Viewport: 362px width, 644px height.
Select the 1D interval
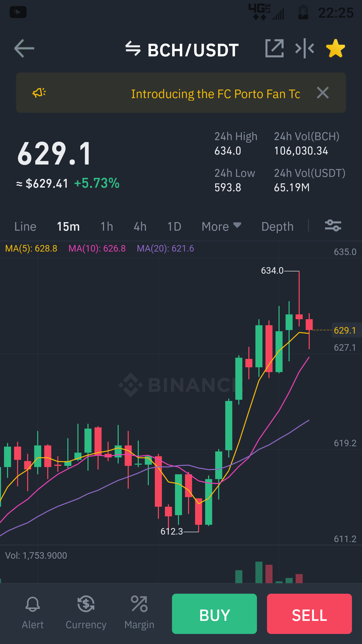click(174, 226)
